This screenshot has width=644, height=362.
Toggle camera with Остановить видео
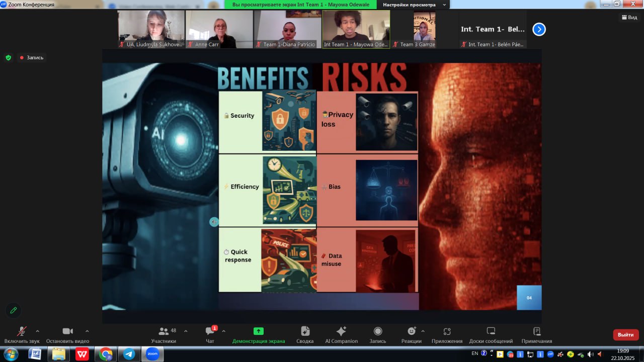point(67,331)
